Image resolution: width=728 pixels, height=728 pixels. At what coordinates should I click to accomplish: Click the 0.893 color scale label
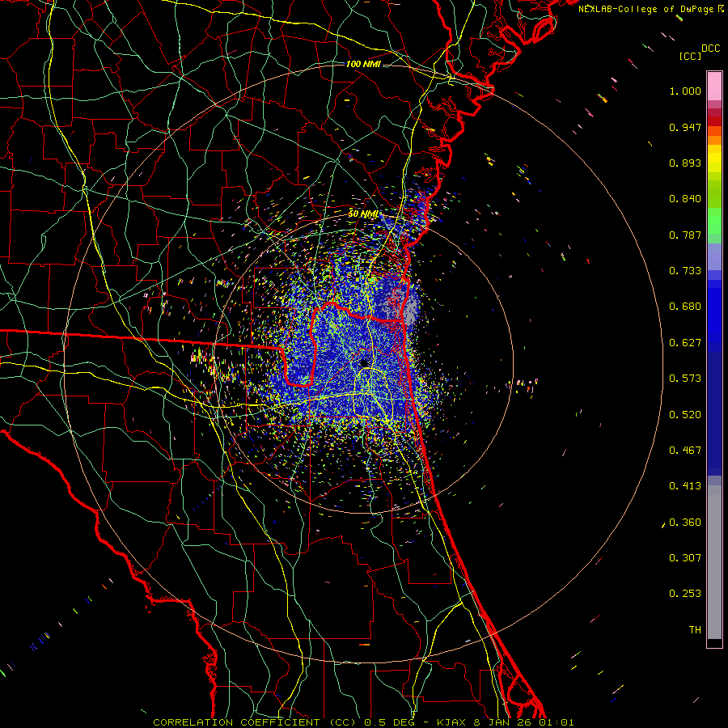tap(685, 163)
